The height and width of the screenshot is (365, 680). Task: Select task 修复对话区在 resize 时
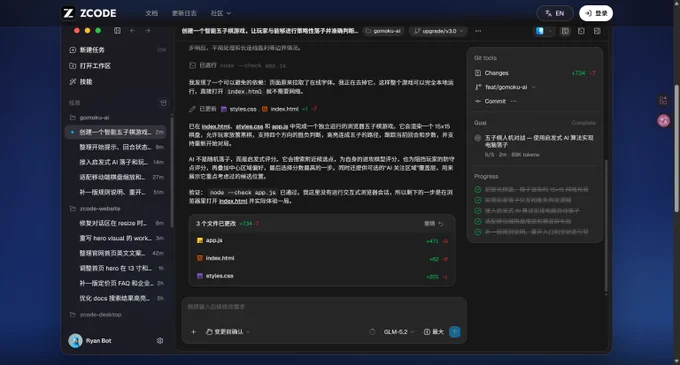pyautogui.click(x=115, y=223)
